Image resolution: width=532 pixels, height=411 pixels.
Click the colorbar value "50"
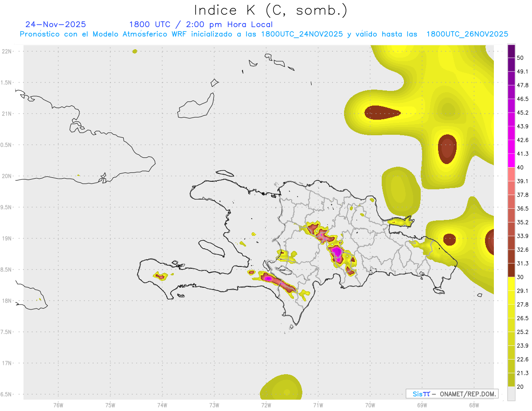[520, 58]
